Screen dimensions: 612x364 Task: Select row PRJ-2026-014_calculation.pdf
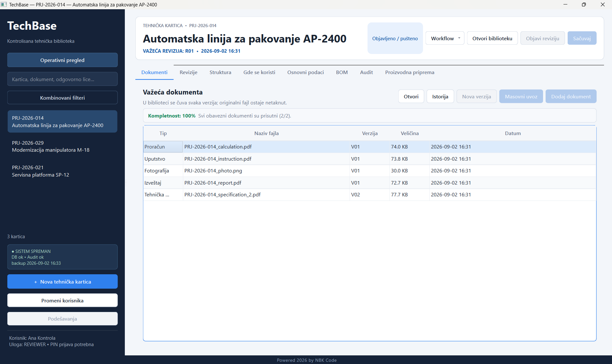370,147
